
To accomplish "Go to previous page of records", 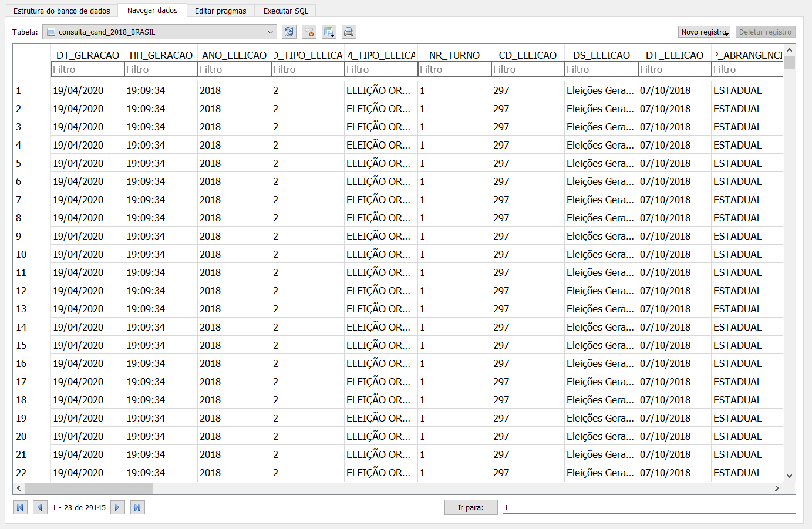I will pyautogui.click(x=40, y=507).
